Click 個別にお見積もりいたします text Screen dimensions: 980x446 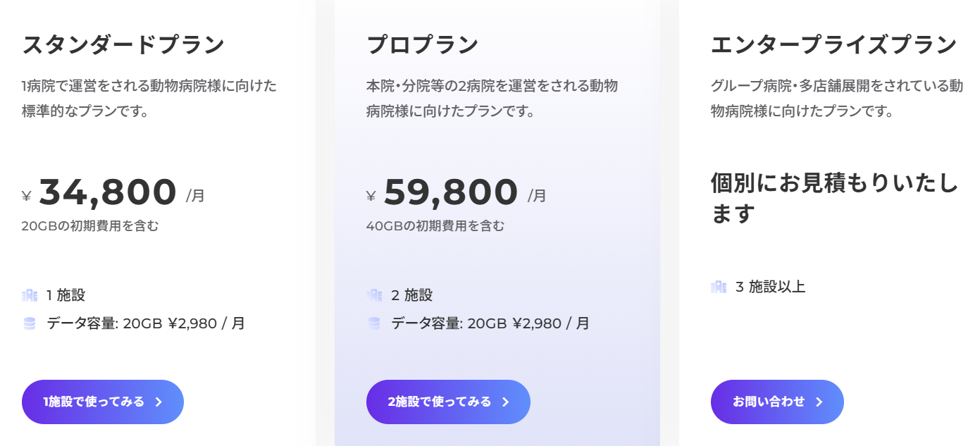click(834, 198)
